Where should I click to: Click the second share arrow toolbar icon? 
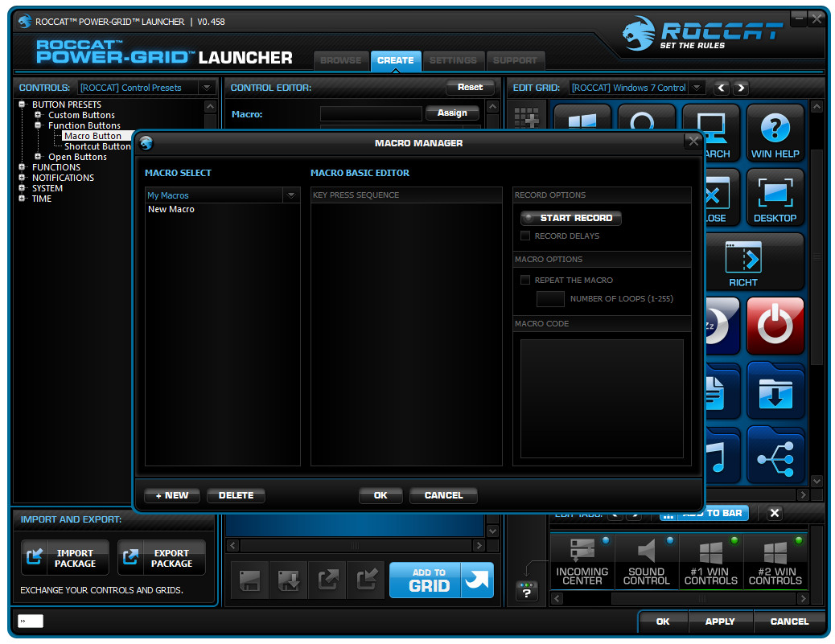click(367, 580)
